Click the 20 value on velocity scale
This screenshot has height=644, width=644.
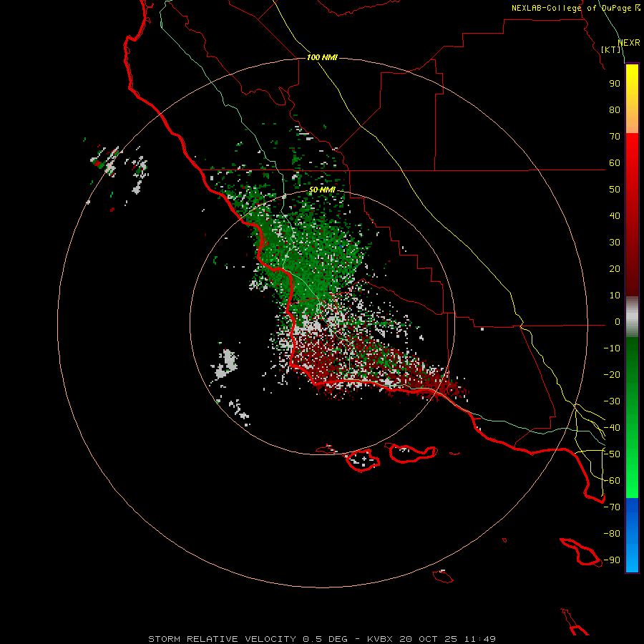click(615, 269)
